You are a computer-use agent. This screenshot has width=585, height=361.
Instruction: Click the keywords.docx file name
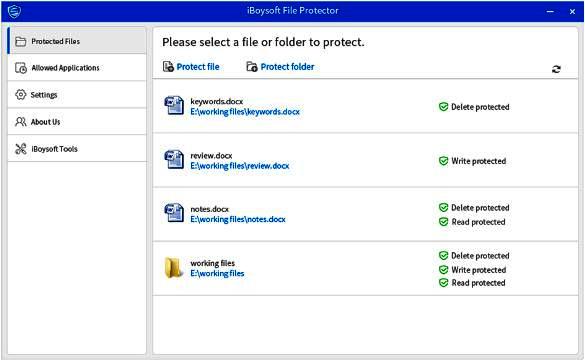(216, 101)
